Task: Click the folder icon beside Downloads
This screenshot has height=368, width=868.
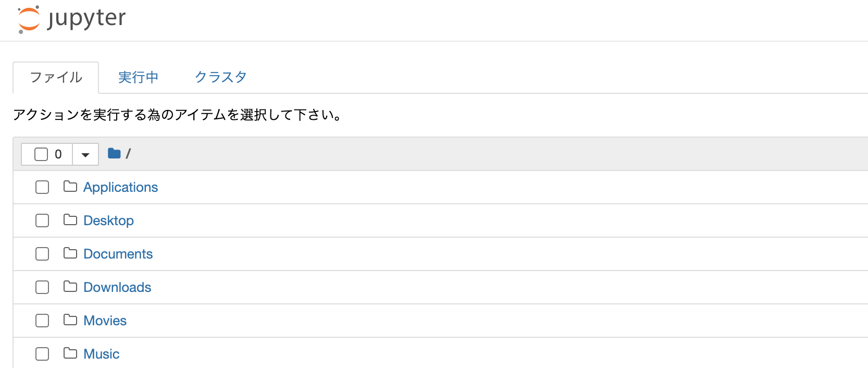Action: [70, 287]
